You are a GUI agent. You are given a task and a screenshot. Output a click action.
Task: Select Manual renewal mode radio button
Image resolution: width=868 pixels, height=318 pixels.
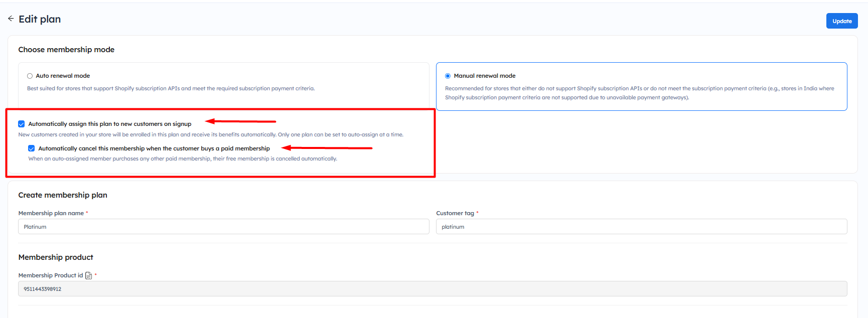coord(448,76)
